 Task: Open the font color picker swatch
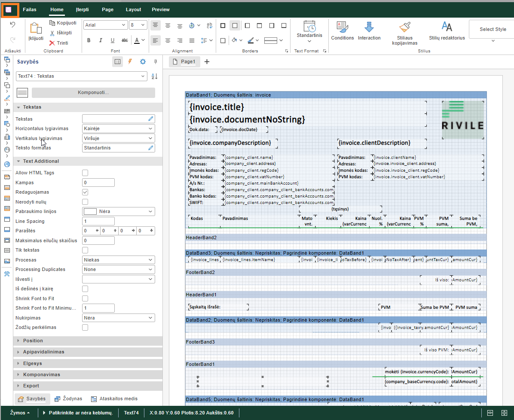[137, 40]
